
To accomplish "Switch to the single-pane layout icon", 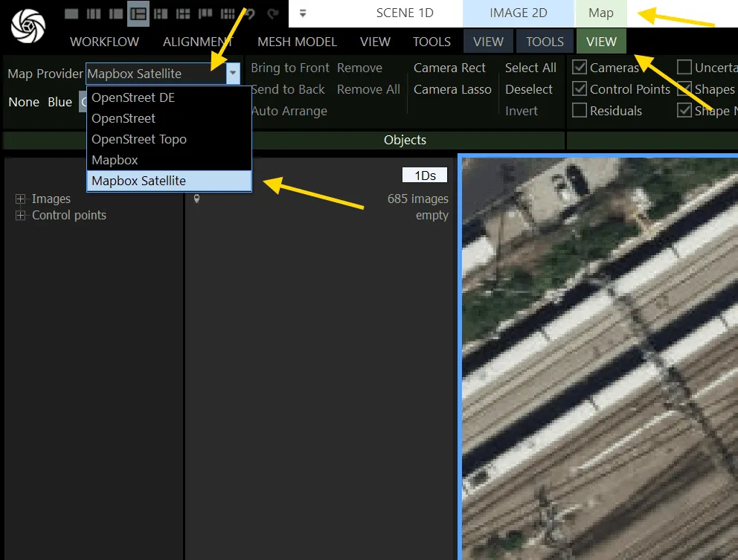I will (x=71, y=13).
